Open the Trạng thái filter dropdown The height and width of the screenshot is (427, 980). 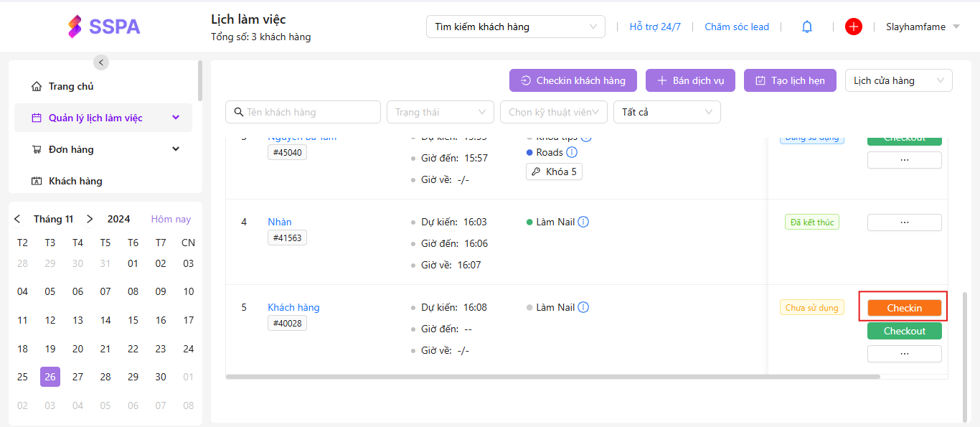(x=440, y=112)
